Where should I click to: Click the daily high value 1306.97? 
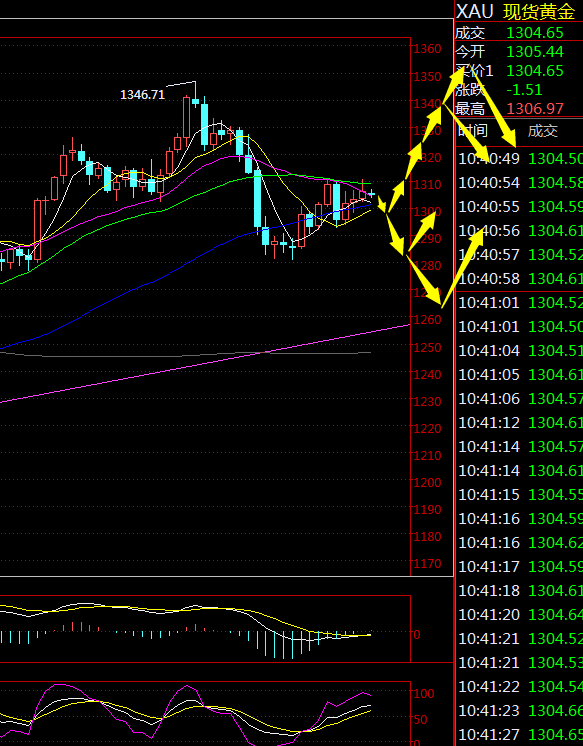tap(535, 109)
